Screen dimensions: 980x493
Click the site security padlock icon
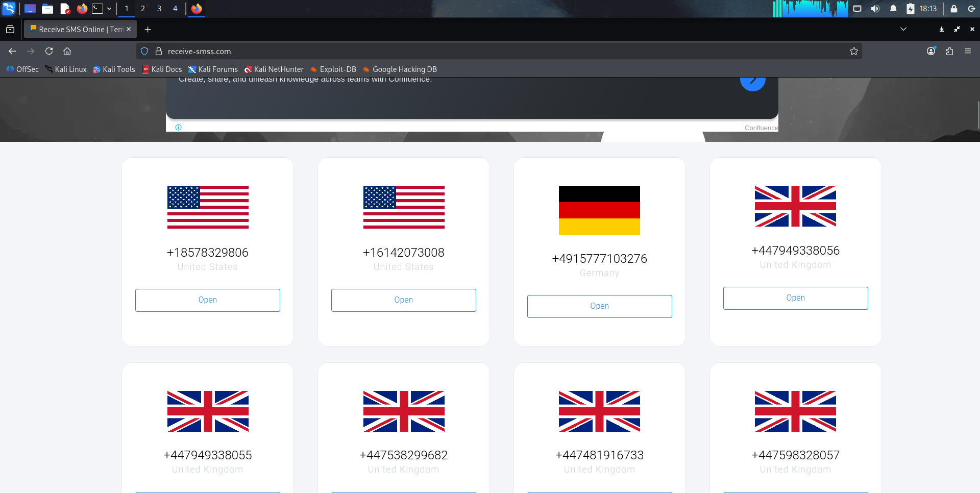coord(159,51)
